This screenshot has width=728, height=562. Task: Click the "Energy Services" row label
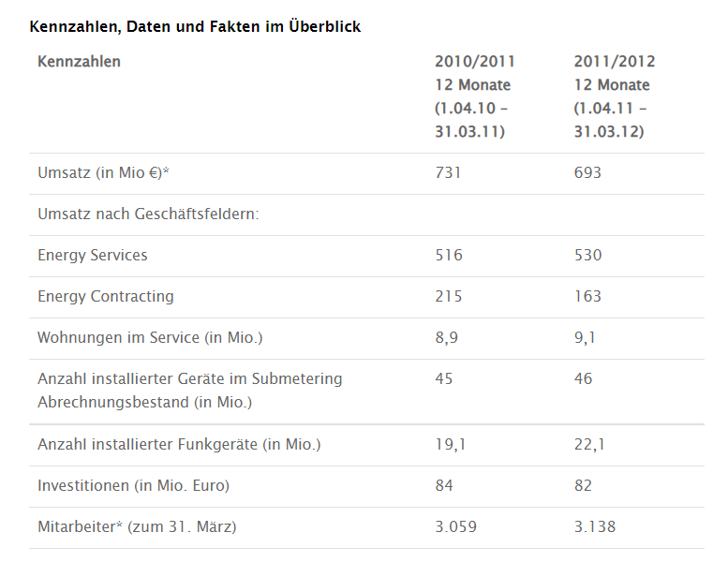point(93,256)
